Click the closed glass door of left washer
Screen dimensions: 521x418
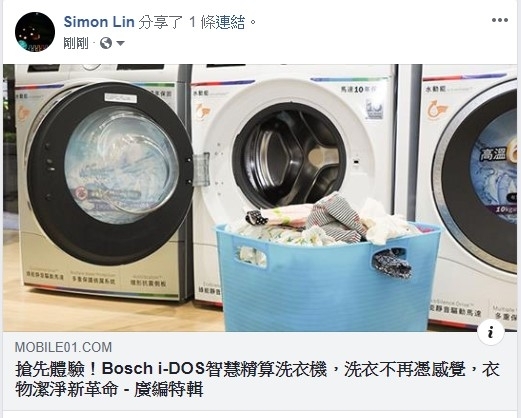[122, 165]
